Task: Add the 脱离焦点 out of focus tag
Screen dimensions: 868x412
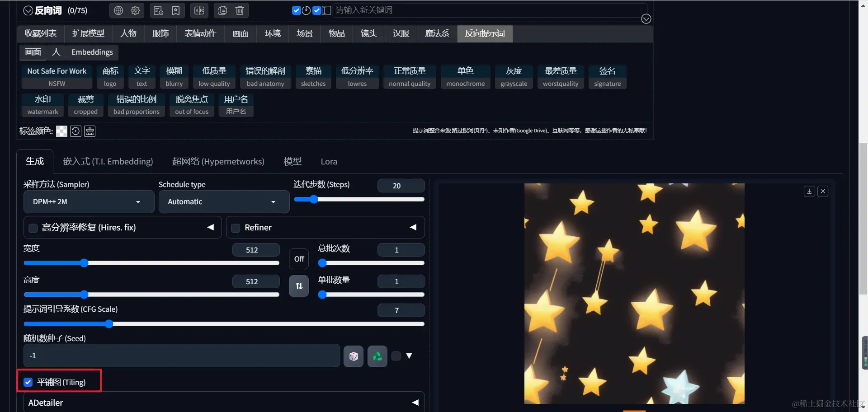Action: (x=192, y=105)
